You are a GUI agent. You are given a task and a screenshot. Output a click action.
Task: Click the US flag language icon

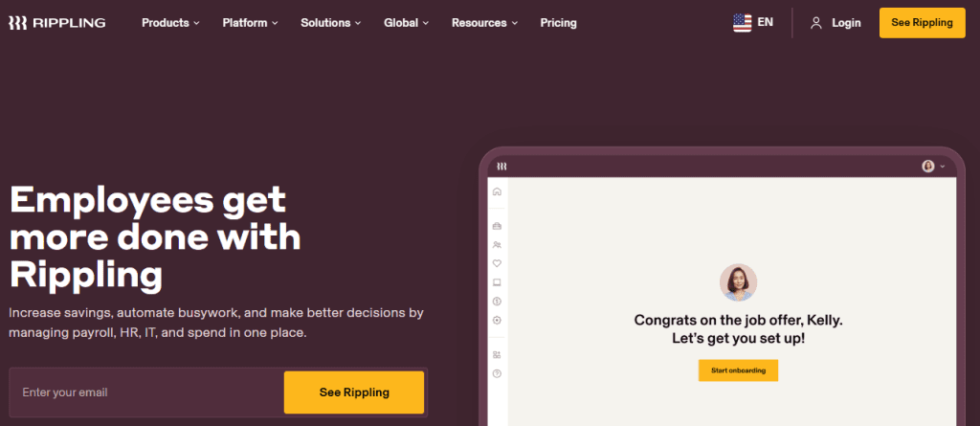(x=742, y=23)
